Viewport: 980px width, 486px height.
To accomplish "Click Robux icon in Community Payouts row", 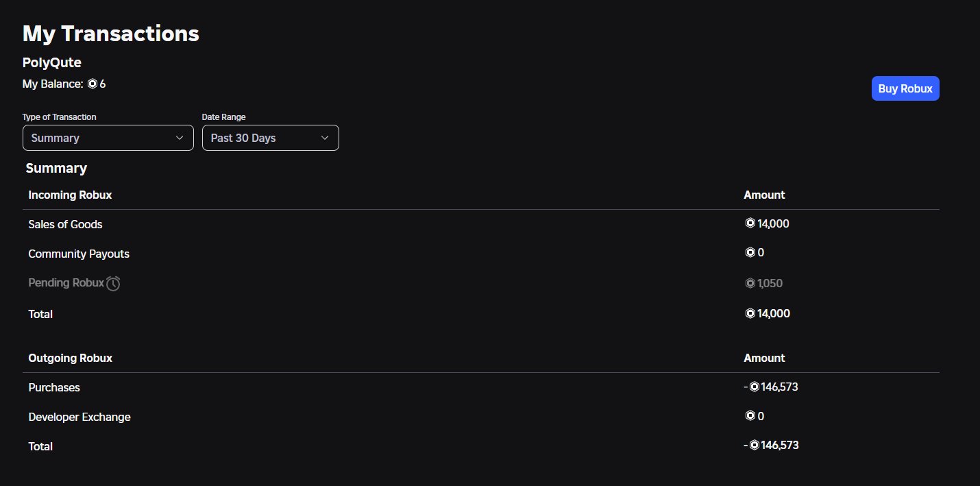I will (x=750, y=253).
